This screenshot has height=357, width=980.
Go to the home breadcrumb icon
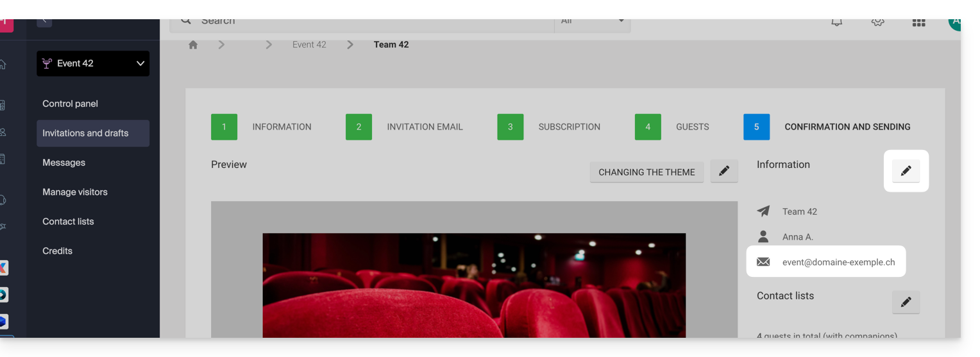(193, 45)
